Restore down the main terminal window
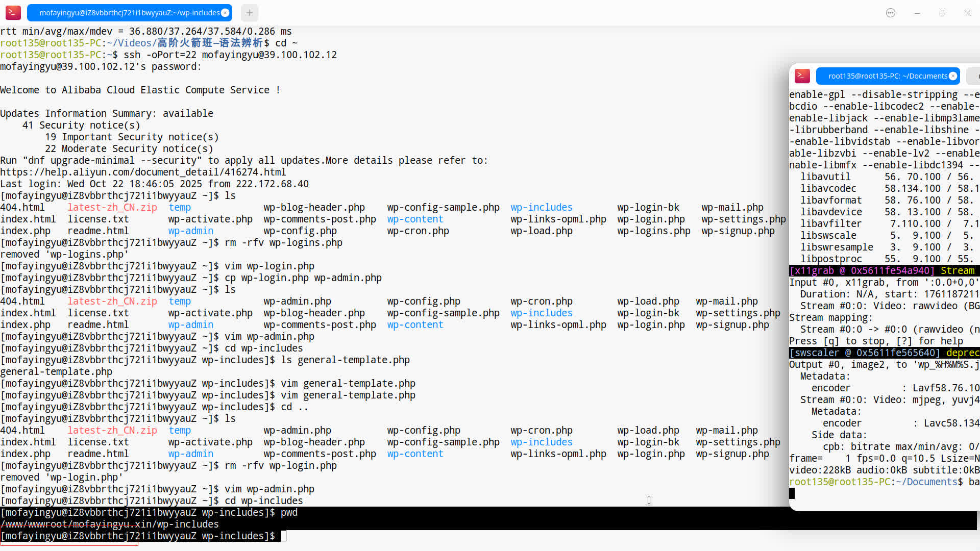Image resolution: width=980 pixels, height=551 pixels. tap(942, 13)
